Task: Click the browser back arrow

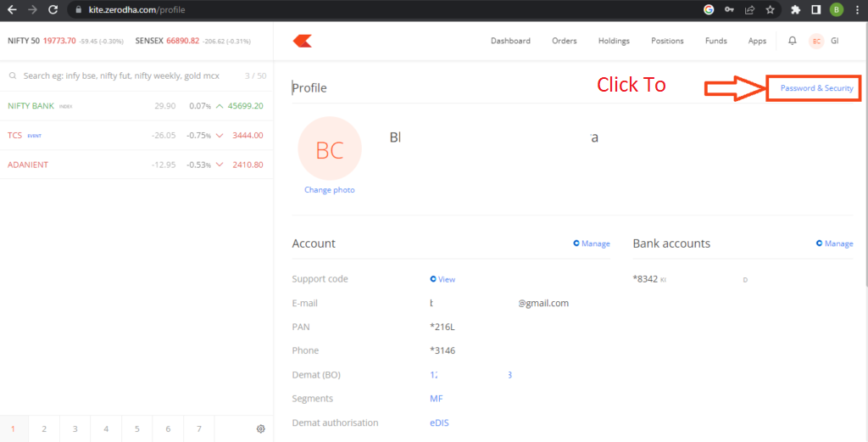Action: point(12,9)
